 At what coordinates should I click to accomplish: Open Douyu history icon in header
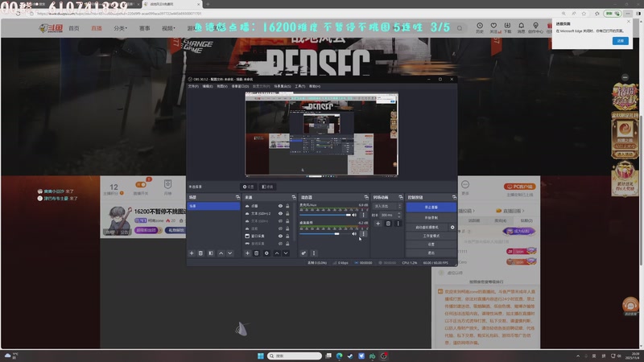(x=480, y=27)
